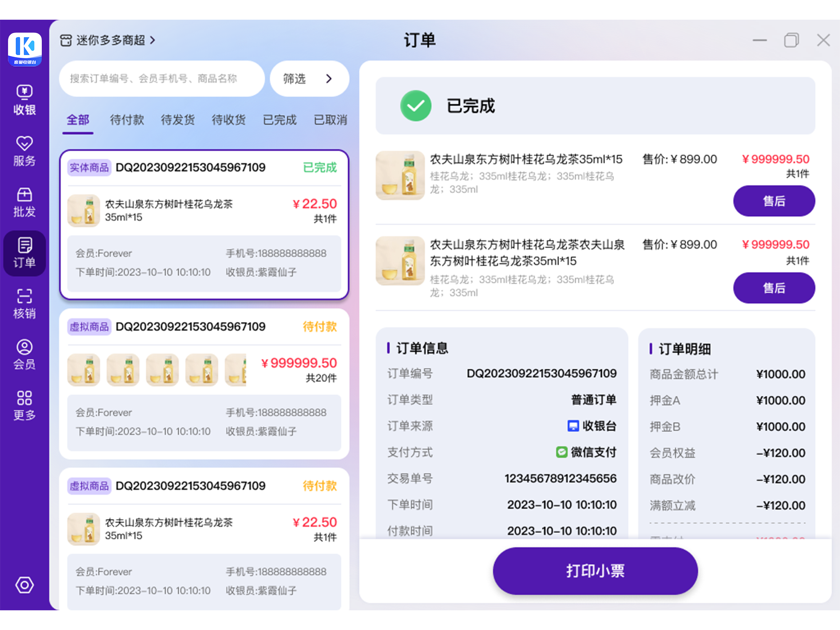840x630 pixels.
Task: Switch to the 已完成 tab
Action: 279,120
